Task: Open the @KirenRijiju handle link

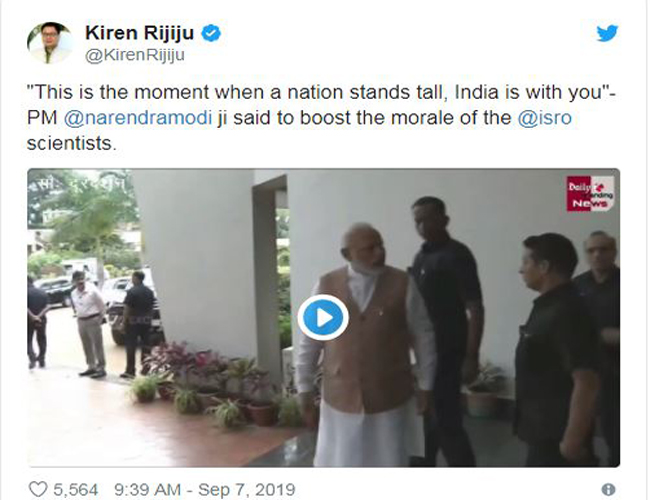Action: point(135,55)
